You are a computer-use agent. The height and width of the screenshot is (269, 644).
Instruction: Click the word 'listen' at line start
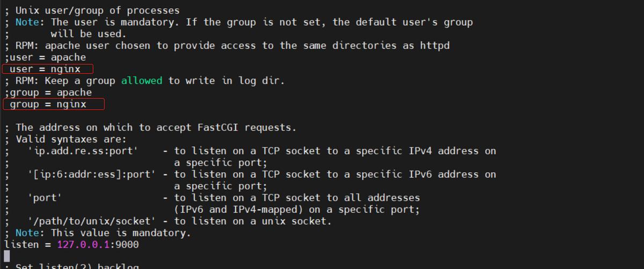21,245
